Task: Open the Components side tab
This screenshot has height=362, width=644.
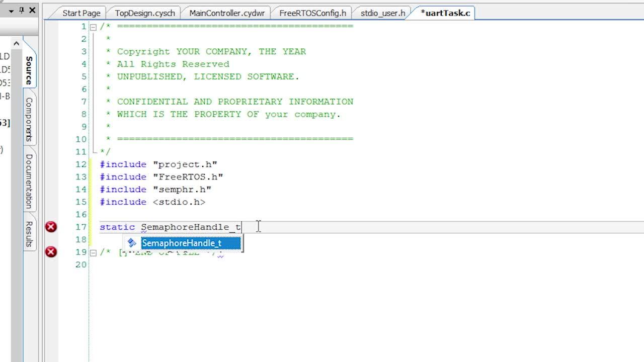Action: pos(29,119)
